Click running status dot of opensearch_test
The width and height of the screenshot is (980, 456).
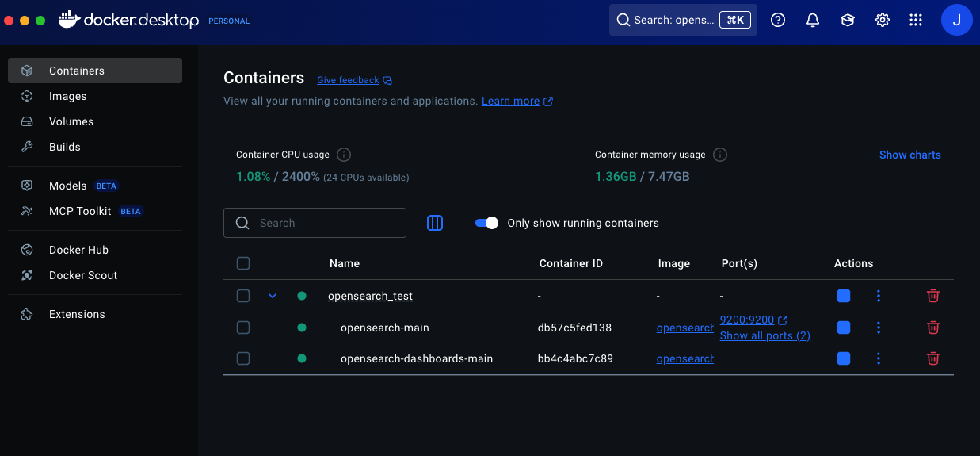302,296
